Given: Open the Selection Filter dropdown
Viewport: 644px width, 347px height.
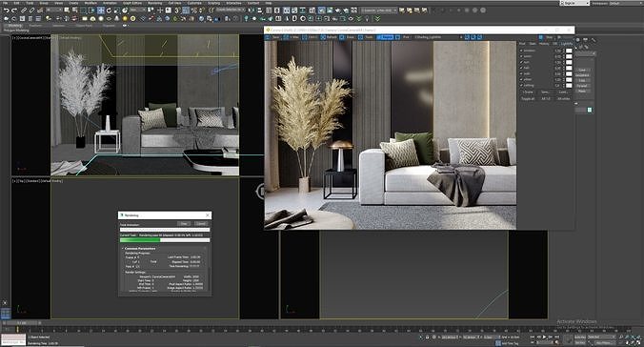Looking at the screenshot, I should click(x=53, y=10).
